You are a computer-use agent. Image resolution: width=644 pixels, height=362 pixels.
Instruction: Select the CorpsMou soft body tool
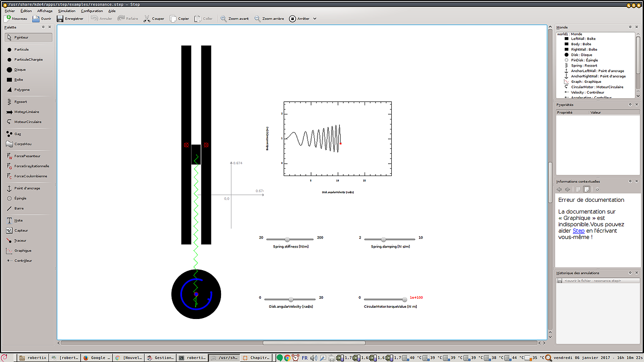pyautogui.click(x=28, y=144)
